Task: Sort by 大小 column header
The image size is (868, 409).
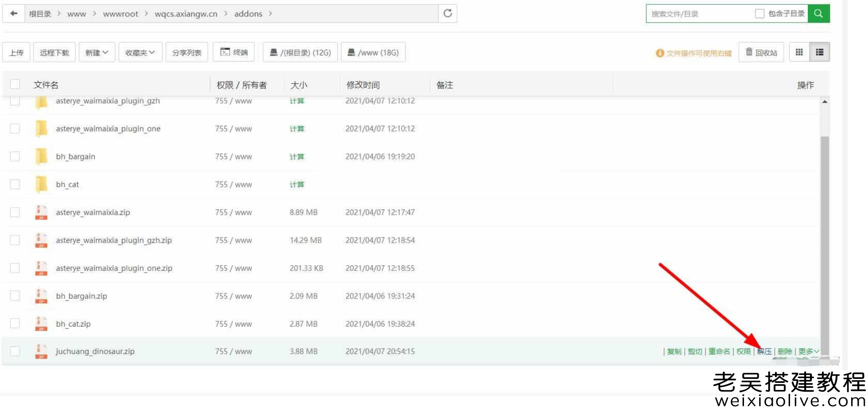Action: pos(298,85)
